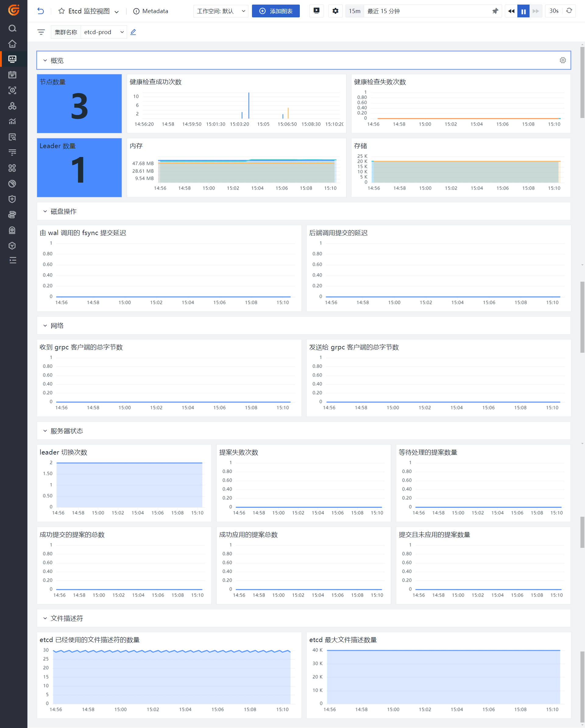Open the 最近 15 分钟 time picker
This screenshot has width=585, height=728.
coord(426,11)
